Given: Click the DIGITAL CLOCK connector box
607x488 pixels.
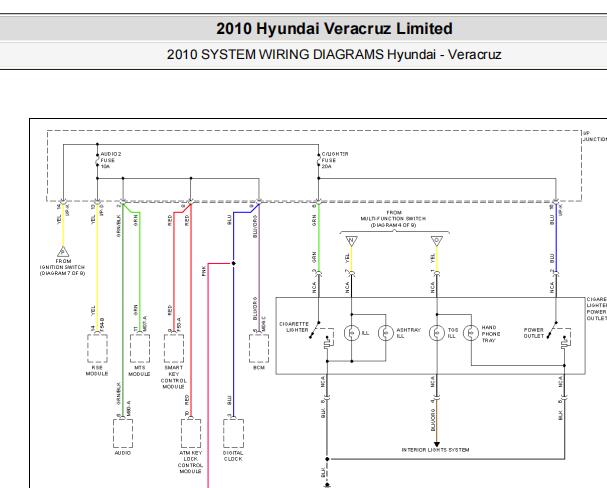Looking at the screenshot, I should click(233, 433).
